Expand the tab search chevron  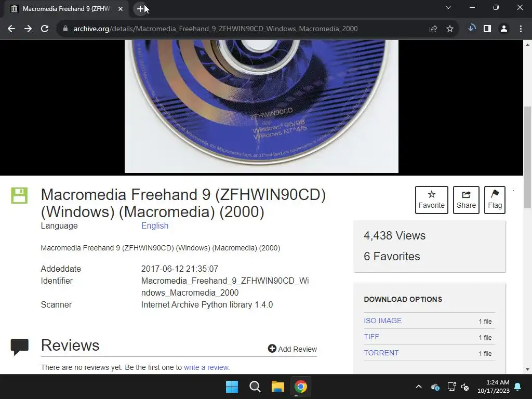click(x=448, y=7)
